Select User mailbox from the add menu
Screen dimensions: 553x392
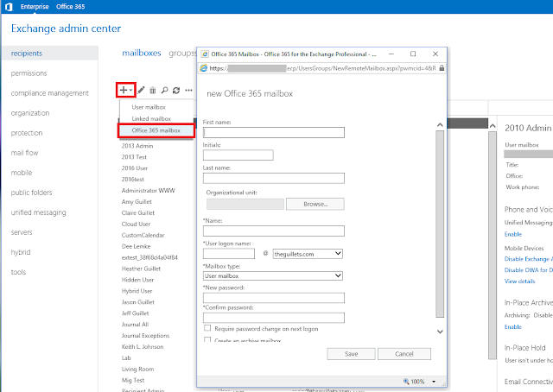pos(149,107)
